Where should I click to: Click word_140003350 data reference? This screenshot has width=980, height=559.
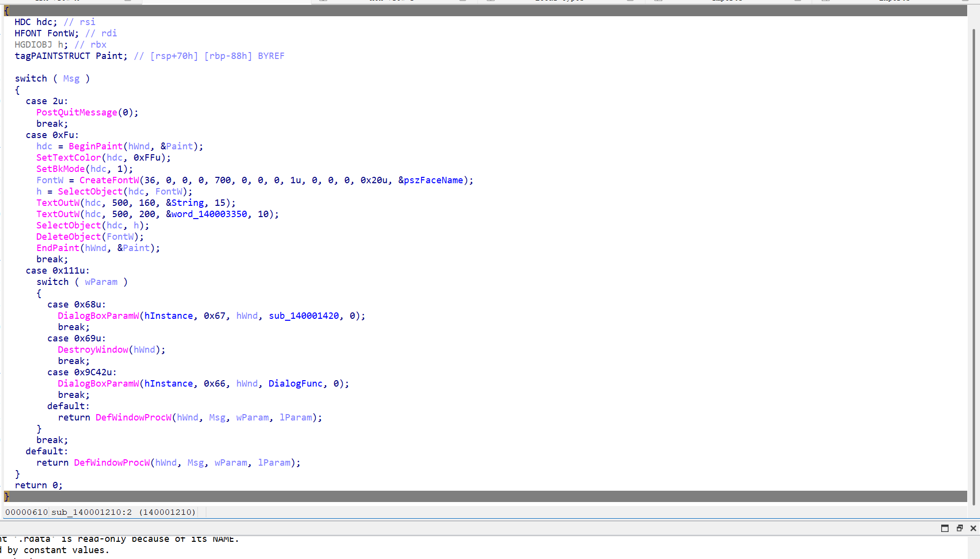[x=209, y=214]
